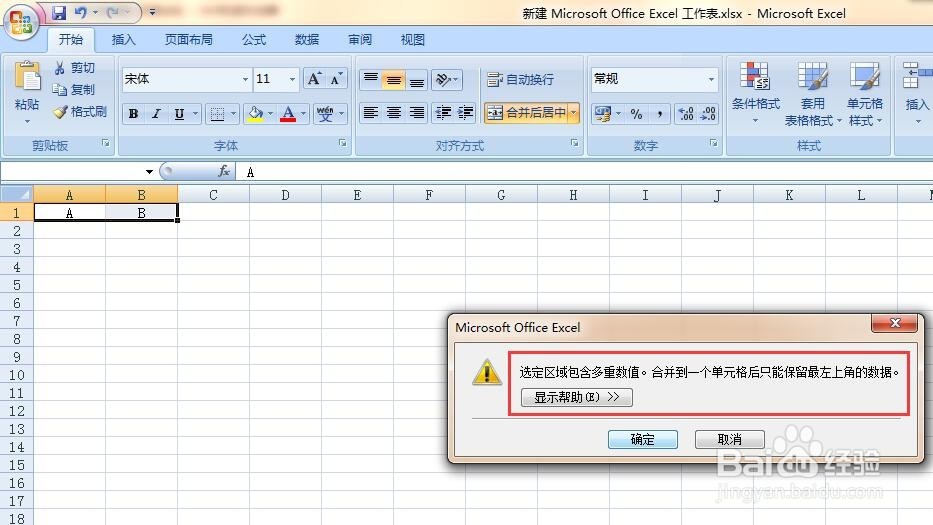Switch to 公式 ribbon tab
Viewport: 933px width, 525px height.
point(254,40)
